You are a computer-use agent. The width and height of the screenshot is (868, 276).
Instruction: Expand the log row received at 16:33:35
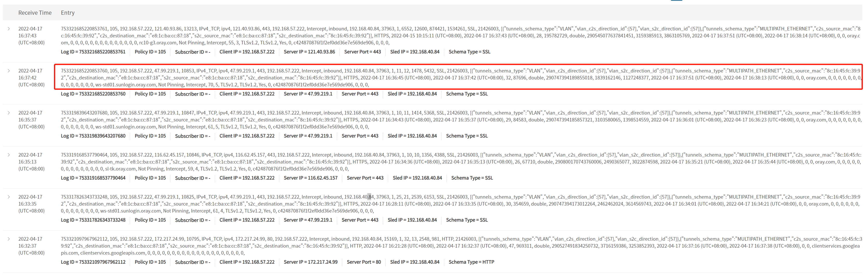[x=9, y=197]
